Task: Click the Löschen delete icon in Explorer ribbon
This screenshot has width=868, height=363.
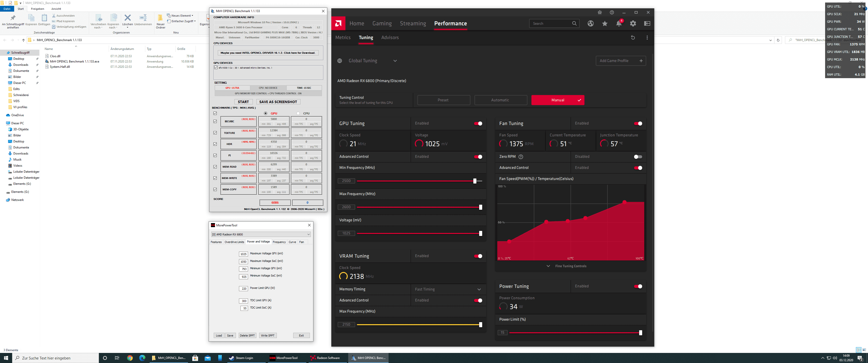Action: [127, 17]
